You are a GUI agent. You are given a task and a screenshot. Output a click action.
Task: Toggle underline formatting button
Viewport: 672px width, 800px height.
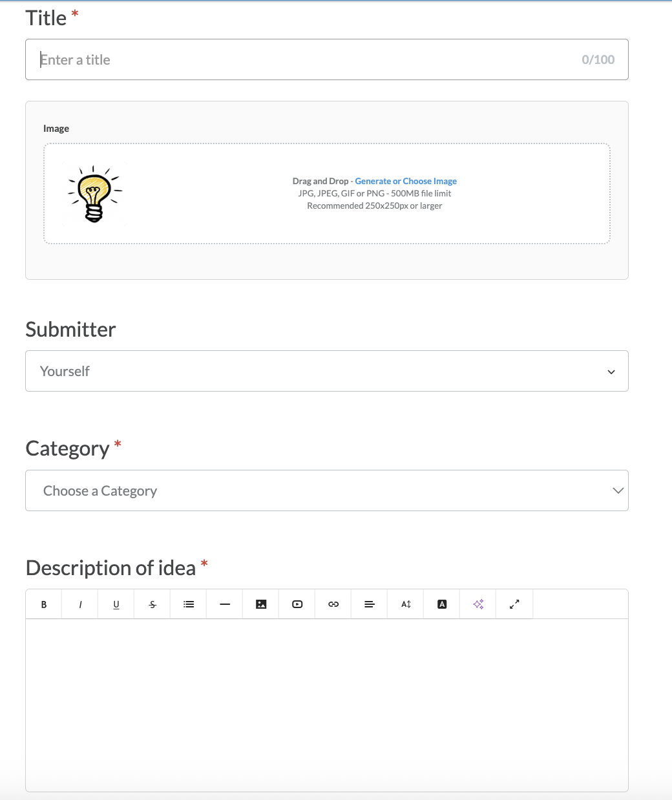[x=116, y=604]
